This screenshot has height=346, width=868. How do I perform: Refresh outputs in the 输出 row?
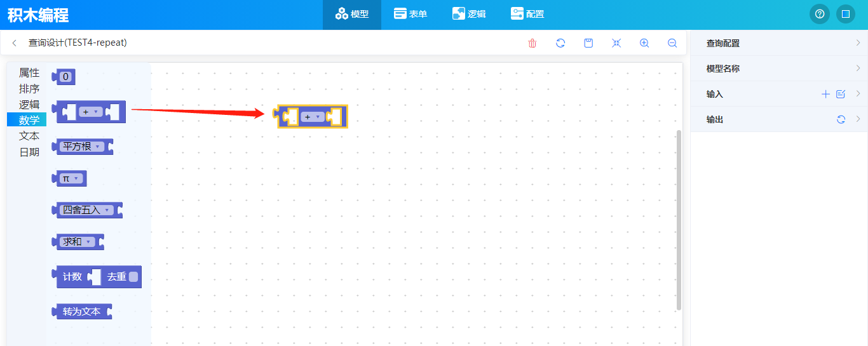[841, 119]
